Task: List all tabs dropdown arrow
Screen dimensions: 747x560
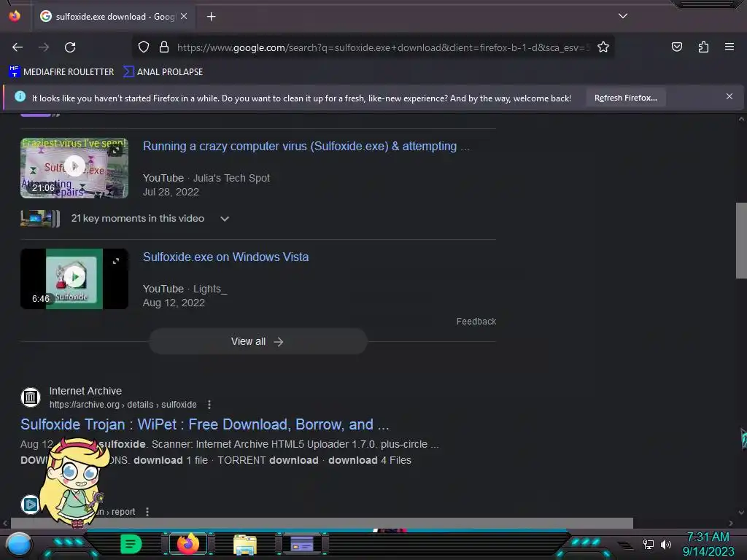Action: pyautogui.click(x=623, y=16)
